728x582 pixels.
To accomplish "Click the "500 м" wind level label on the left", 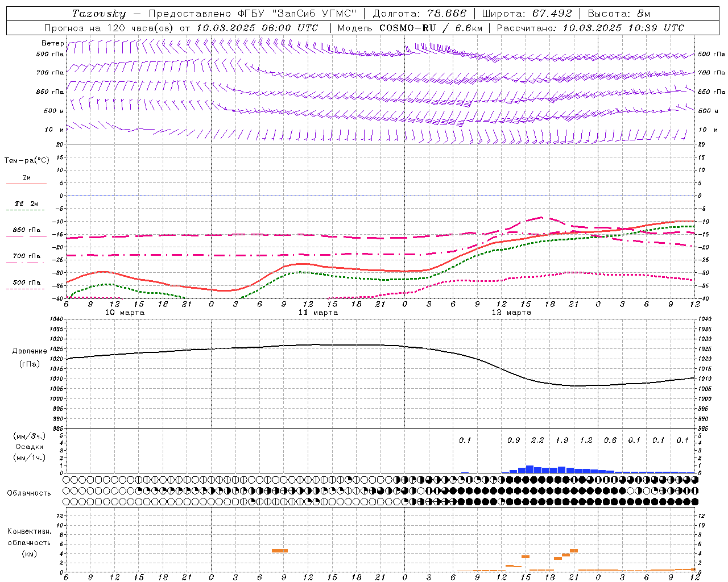I will [x=54, y=111].
